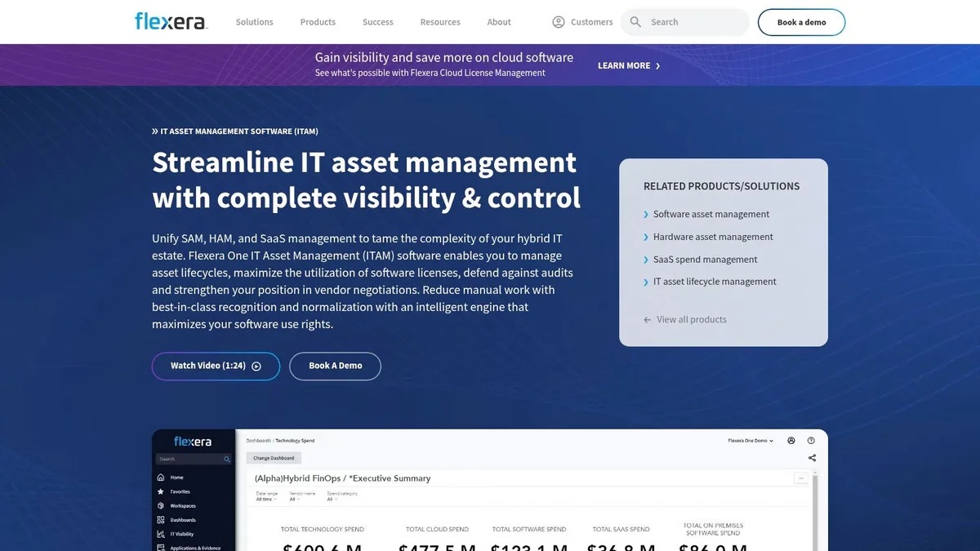Click the chevron beside IT asset lifecycle management
The image size is (980, 551).
point(646,282)
